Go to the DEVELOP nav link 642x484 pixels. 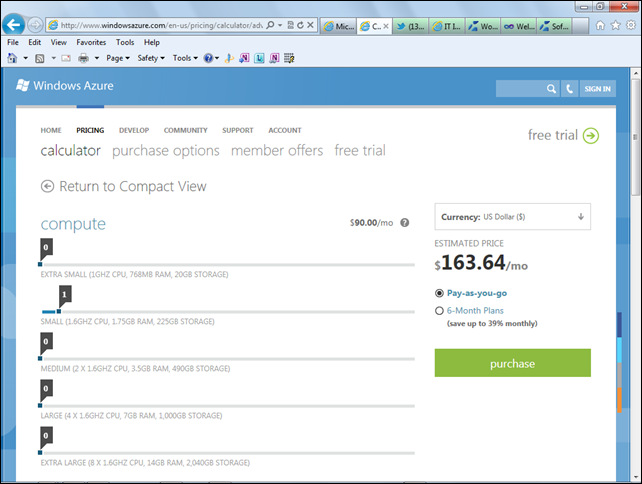click(x=134, y=130)
